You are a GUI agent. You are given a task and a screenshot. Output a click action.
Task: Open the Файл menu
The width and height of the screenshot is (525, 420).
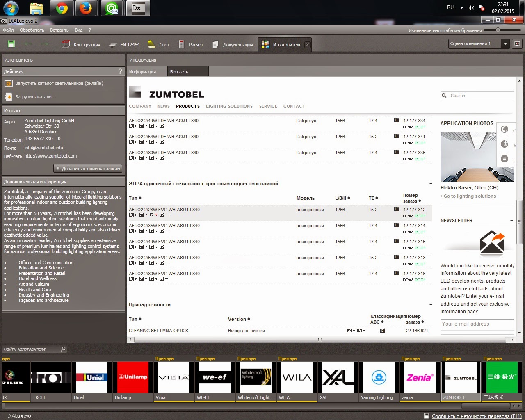(x=8, y=30)
